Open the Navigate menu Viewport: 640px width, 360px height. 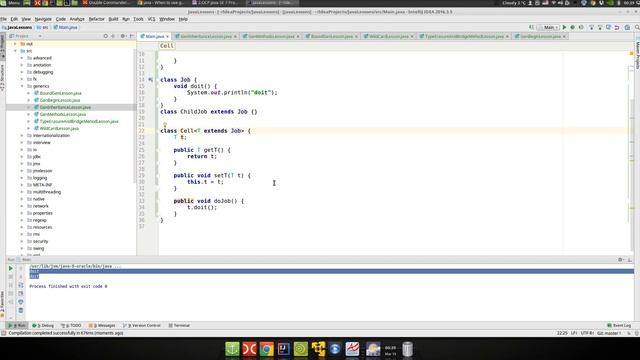click(x=43, y=19)
